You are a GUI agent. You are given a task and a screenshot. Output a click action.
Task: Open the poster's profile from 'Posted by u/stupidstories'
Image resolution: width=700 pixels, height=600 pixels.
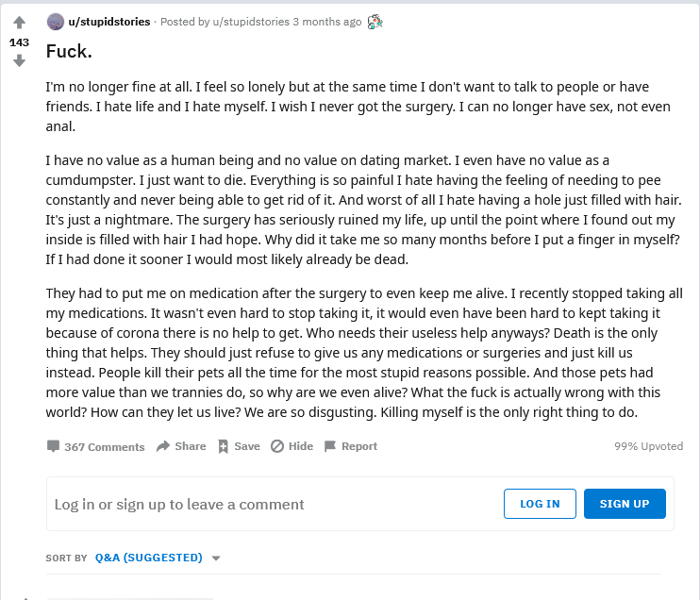[x=251, y=22]
